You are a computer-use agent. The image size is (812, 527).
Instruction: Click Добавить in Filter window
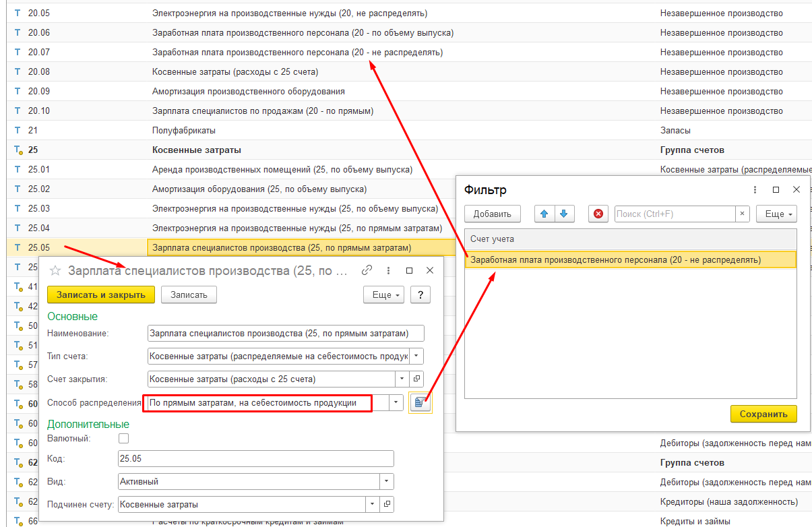493,214
